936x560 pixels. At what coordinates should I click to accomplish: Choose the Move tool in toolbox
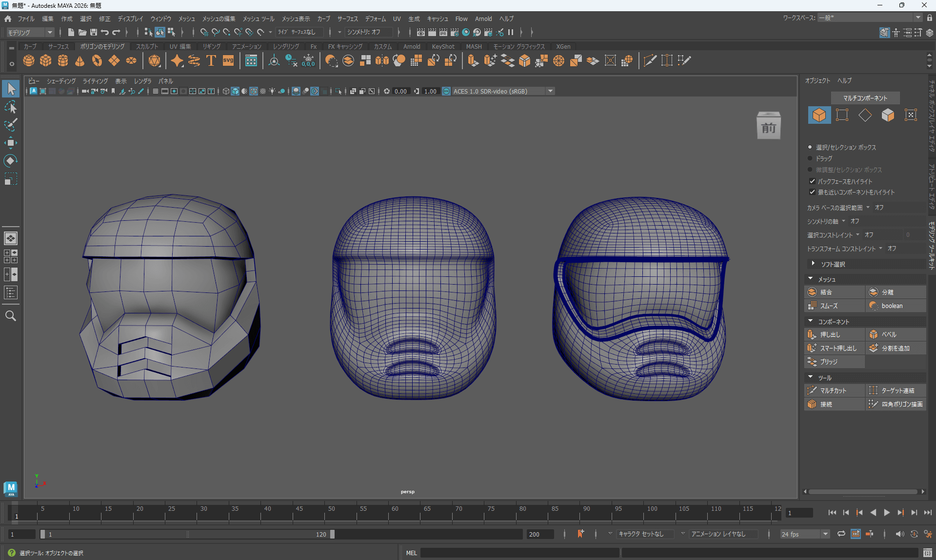click(x=11, y=143)
